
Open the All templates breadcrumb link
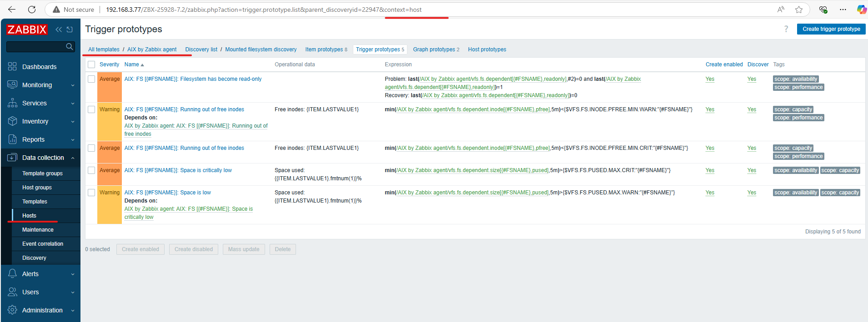click(x=104, y=50)
